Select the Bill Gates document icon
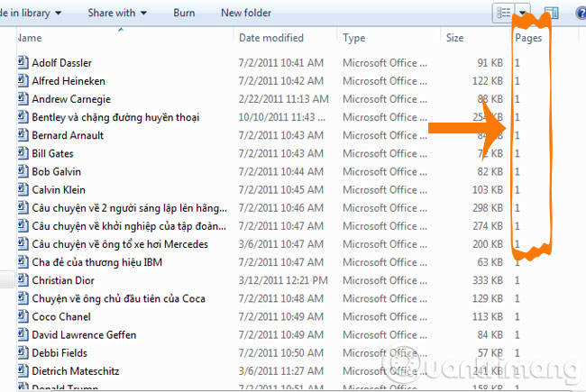The width and height of the screenshot is (586, 392). (23, 153)
